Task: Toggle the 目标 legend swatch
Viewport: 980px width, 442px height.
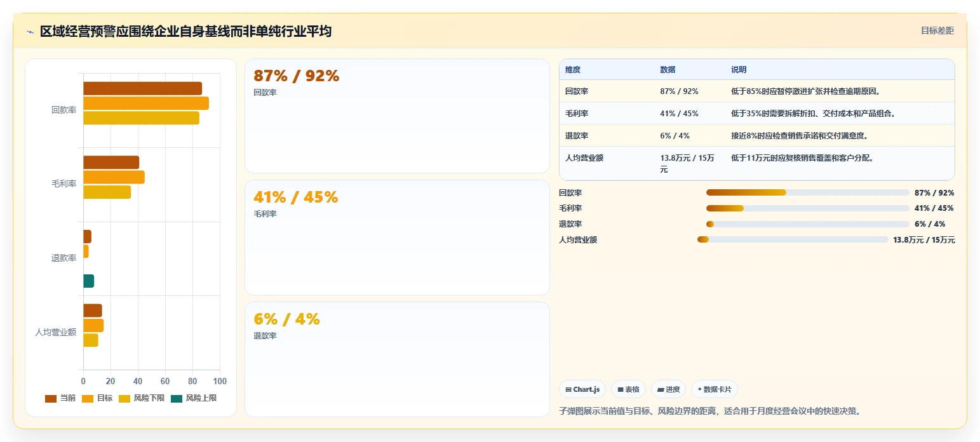Action: [x=88, y=398]
